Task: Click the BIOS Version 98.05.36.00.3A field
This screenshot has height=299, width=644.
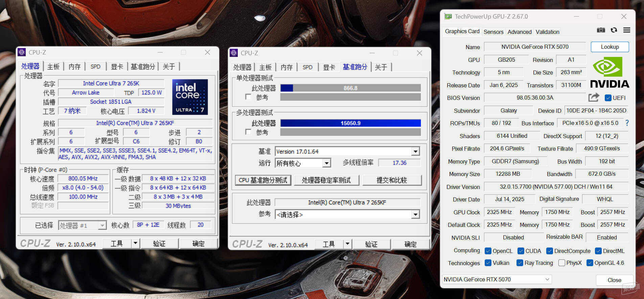Action: (535, 98)
